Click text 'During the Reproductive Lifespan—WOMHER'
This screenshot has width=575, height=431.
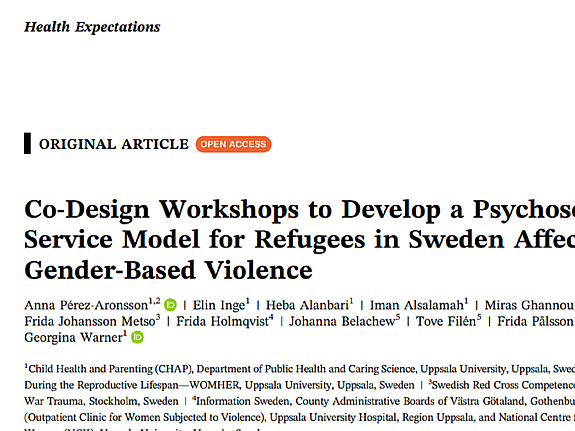click(x=132, y=385)
